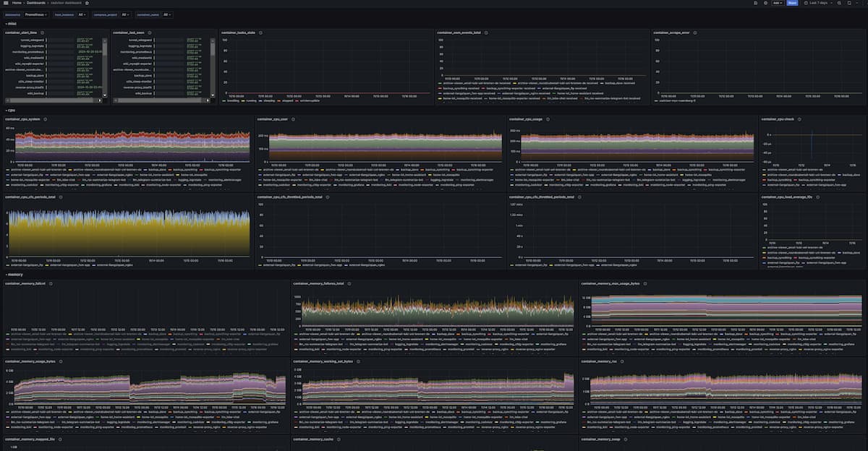868x451 pixels.
Task: Click the info icon on container_tasks_state panel
Action: [x=260, y=33]
